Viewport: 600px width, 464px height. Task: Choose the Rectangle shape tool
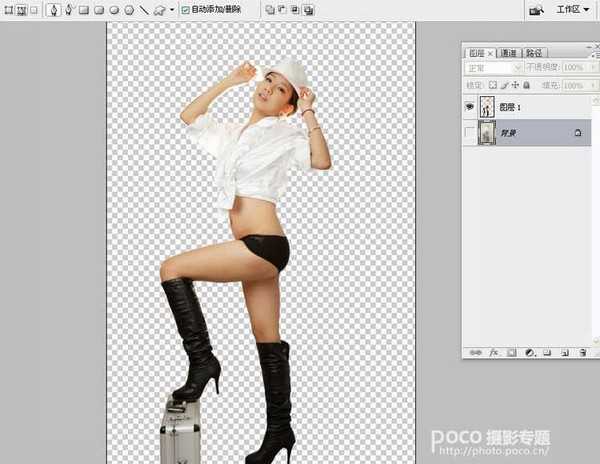(84, 9)
